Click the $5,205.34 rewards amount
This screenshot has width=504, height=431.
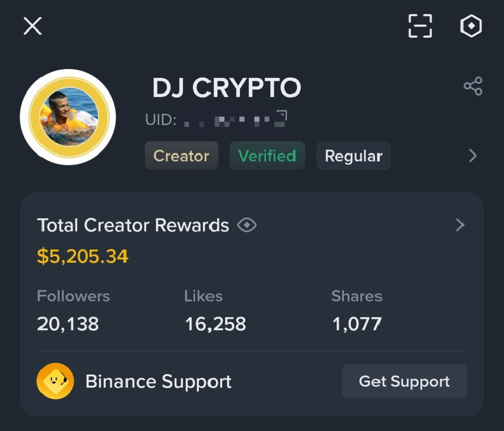(83, 256)
